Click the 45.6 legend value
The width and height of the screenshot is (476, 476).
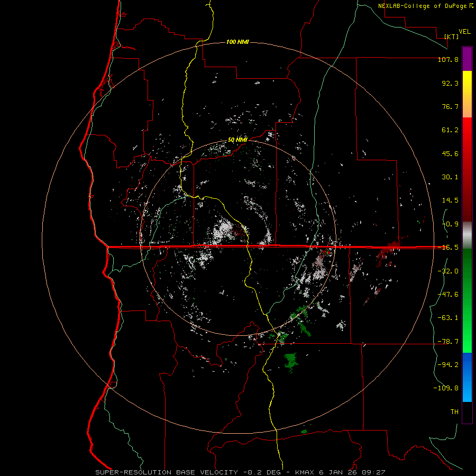coord(450,153)
